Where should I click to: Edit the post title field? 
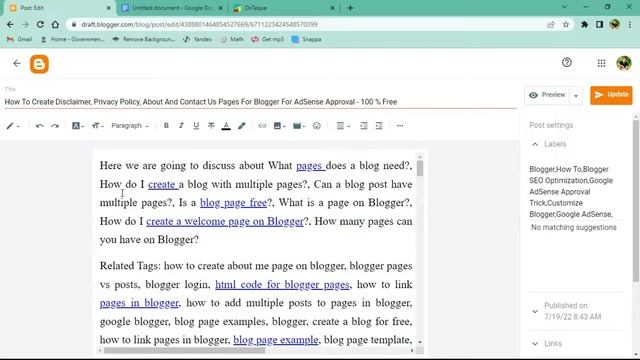click(260, 102)
